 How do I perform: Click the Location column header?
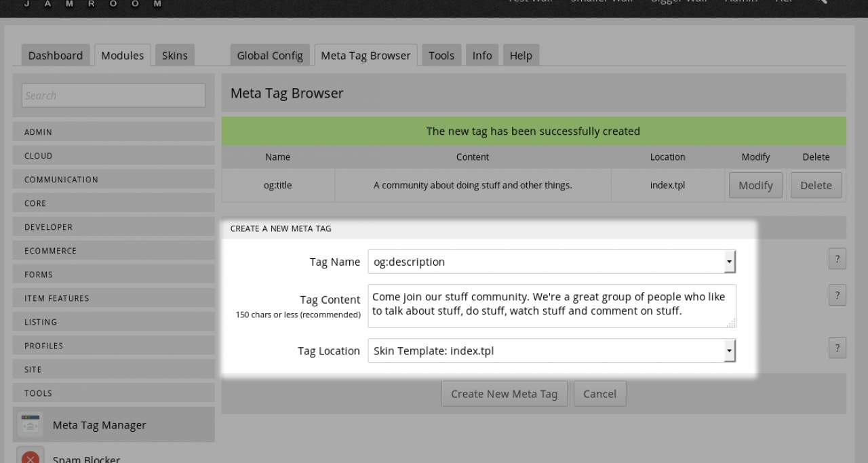click(668, 157)
